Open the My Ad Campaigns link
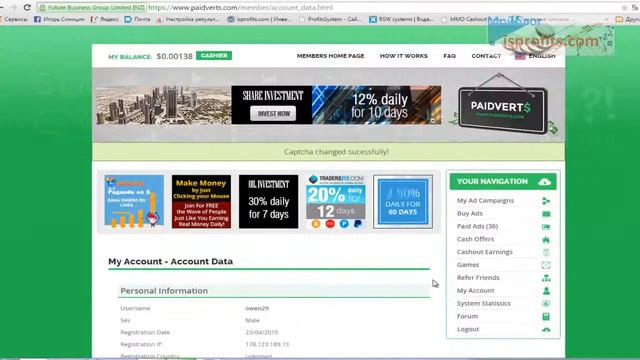This screenshot has width=640, height=360. click(x=485, y=200)
